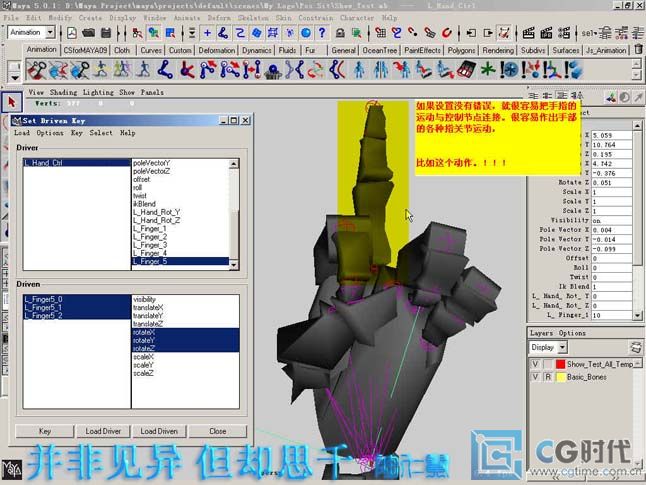
Task: Switch to the Polygons shelf tab
Action: click(461, 50)
